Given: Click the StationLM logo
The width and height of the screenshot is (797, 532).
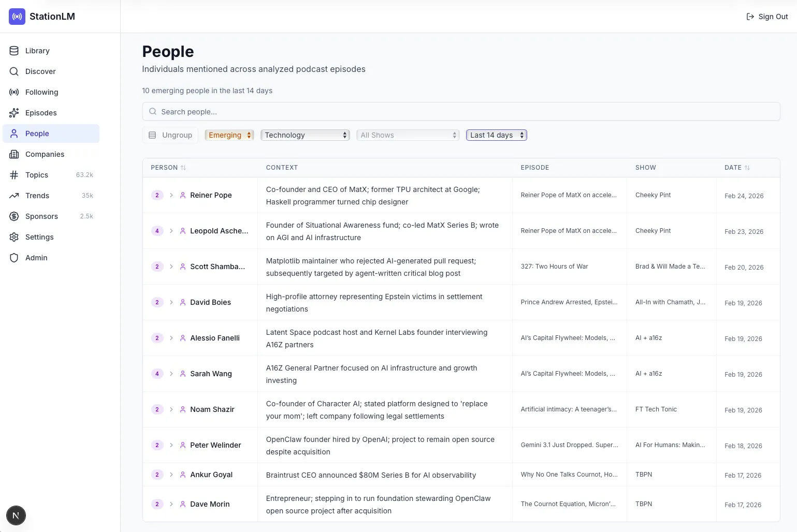Looking at the screenshot, I should (x=17, y=16).
